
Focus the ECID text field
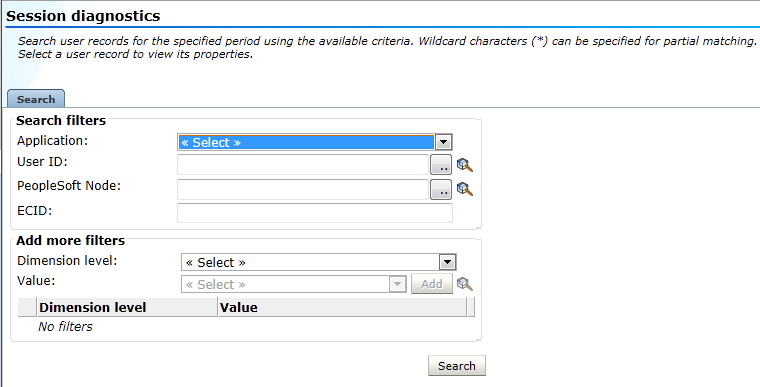point(315,213)
